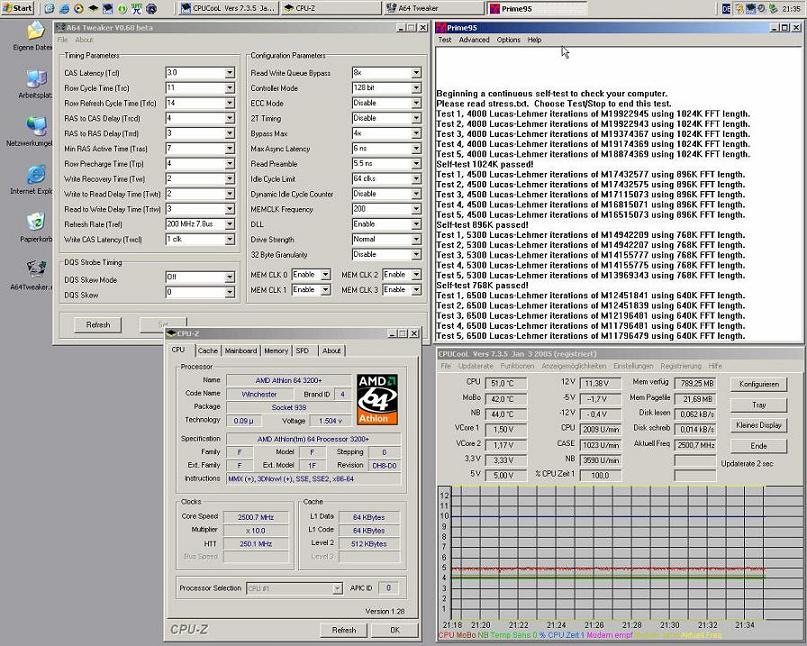807x646 pixels.
Task: Open CPUCool Einstellungen menu
Action: click(633, 366)
